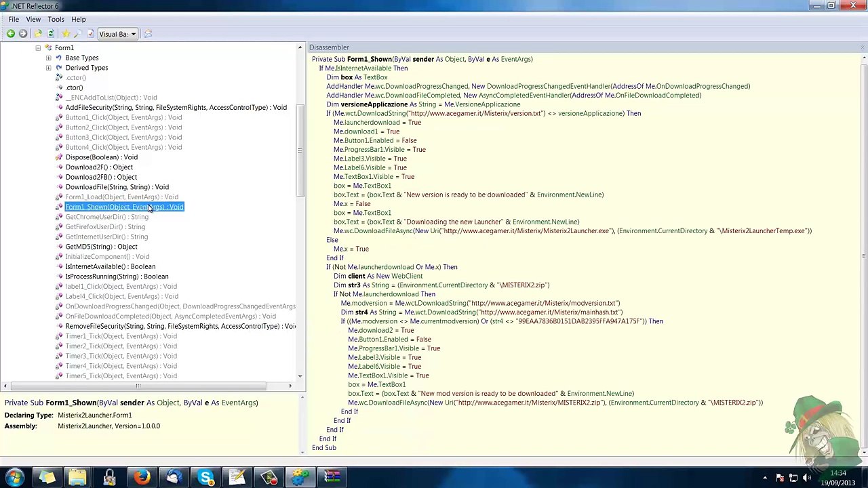Image resolution: width=868 pixels, height=488 pixels.
Task: Open Sticky Notes from taskbar
Action: coord(46,477)
